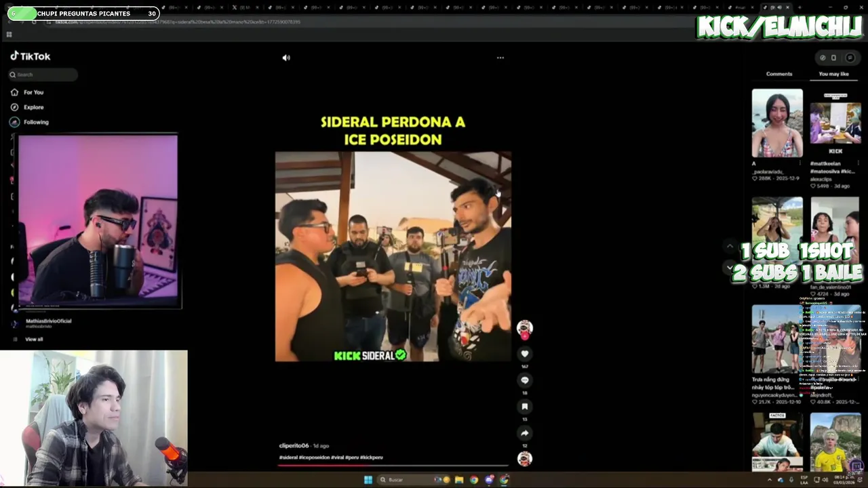Mute the TikTok video with speaker icon
868x488 pixels.
286,58
